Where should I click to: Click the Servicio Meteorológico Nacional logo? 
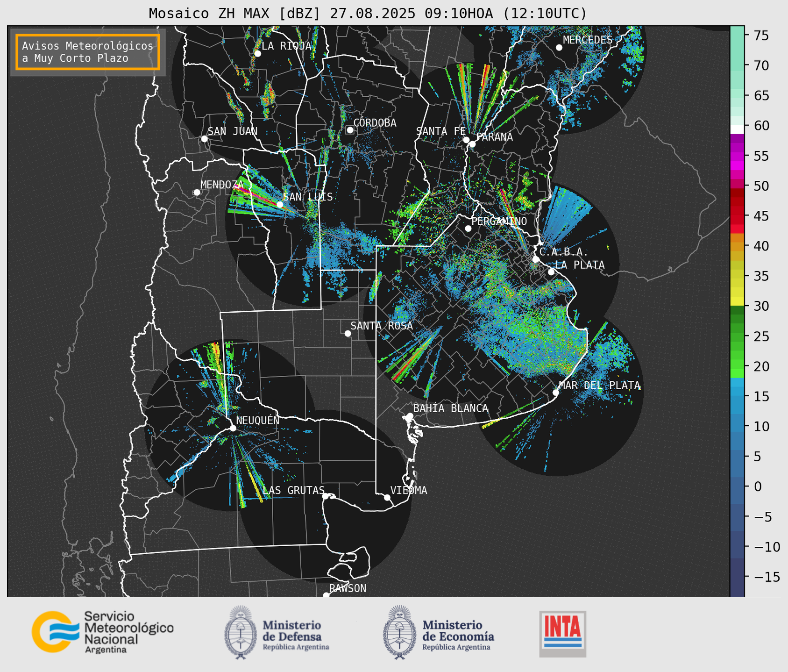(103, 632)
